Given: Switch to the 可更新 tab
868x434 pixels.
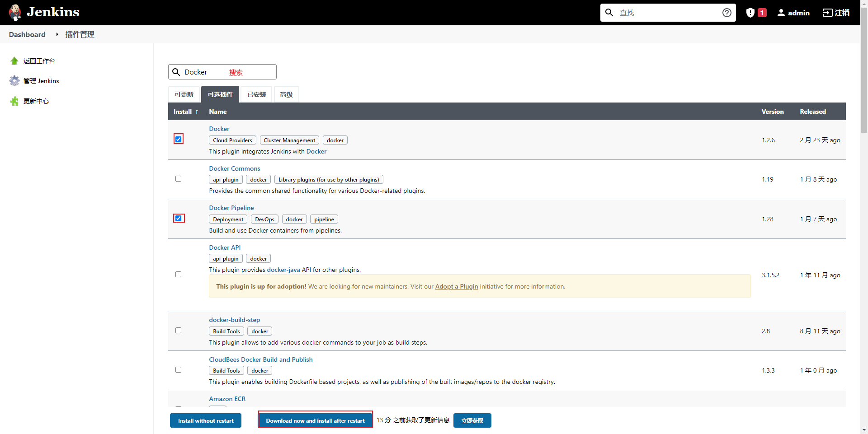Looking at the screenshot, I should (184, 94).
